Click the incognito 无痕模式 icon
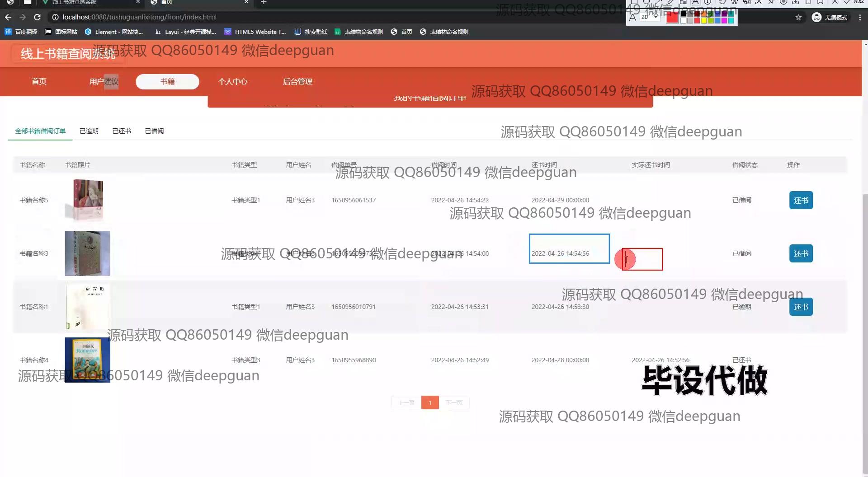The image size is (868, 477). click(x=816, y=17)
